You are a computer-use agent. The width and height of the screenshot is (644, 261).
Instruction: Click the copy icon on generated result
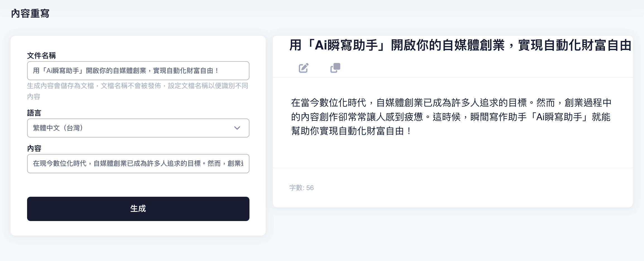point(335,68)
